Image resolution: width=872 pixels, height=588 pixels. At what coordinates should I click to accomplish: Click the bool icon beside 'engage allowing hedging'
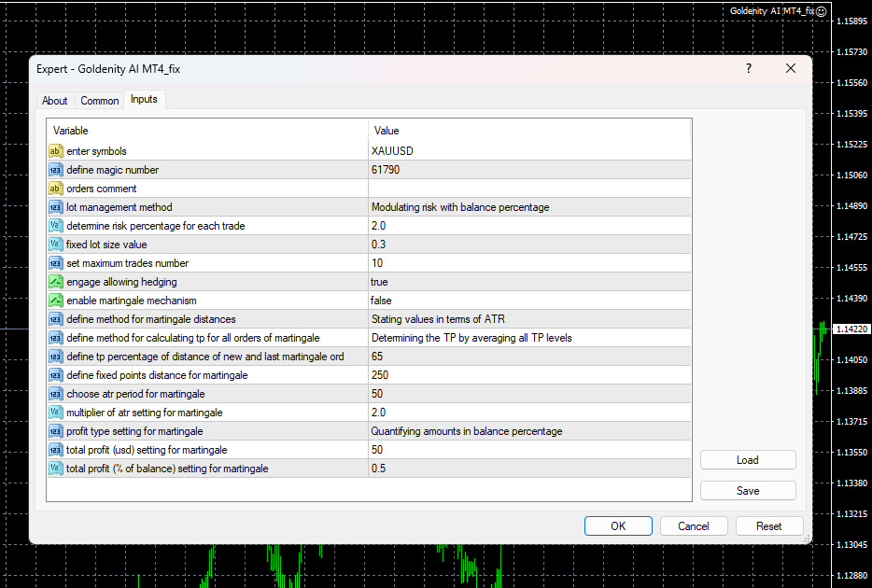[x=56, y=282]
